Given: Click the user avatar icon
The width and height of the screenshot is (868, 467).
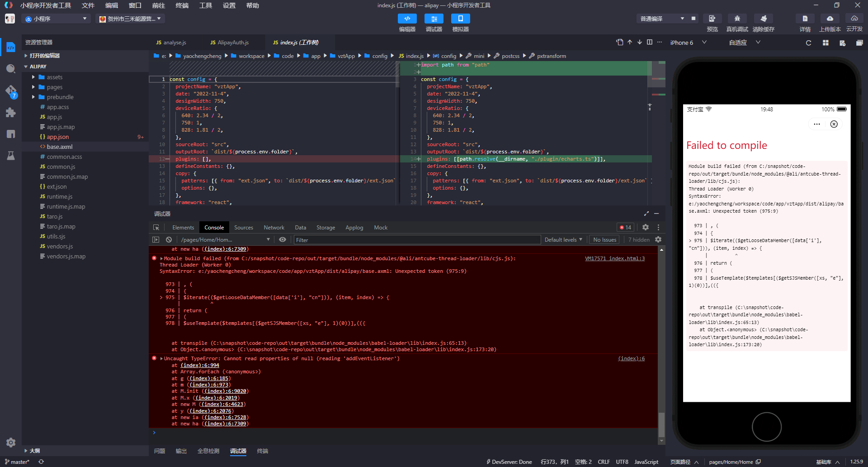Looking at the screenshot, I should [10, 19].
